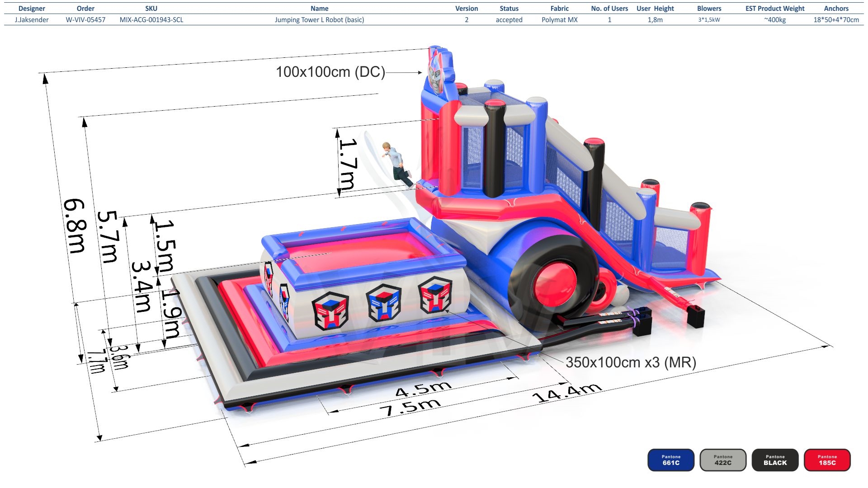Click the No. of Users header
Screen dimensions: 868x488
pos(609,9)
